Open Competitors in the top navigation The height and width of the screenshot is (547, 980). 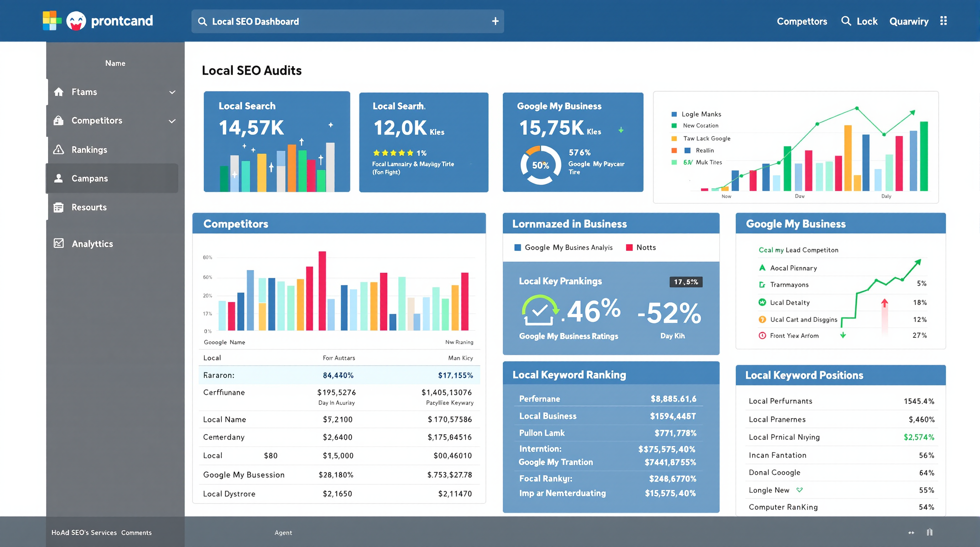[x=802, y=21]
